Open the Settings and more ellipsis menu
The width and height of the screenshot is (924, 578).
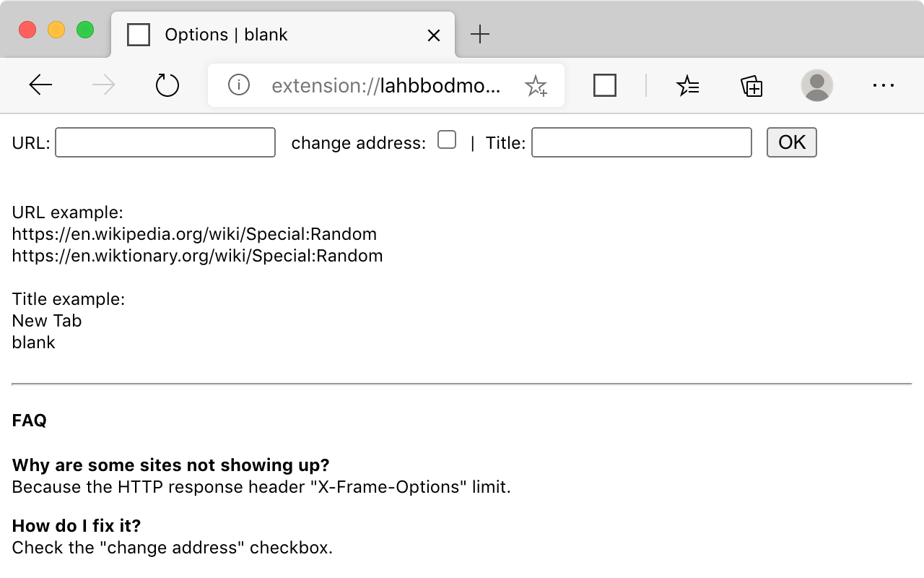tap(883, 85)
